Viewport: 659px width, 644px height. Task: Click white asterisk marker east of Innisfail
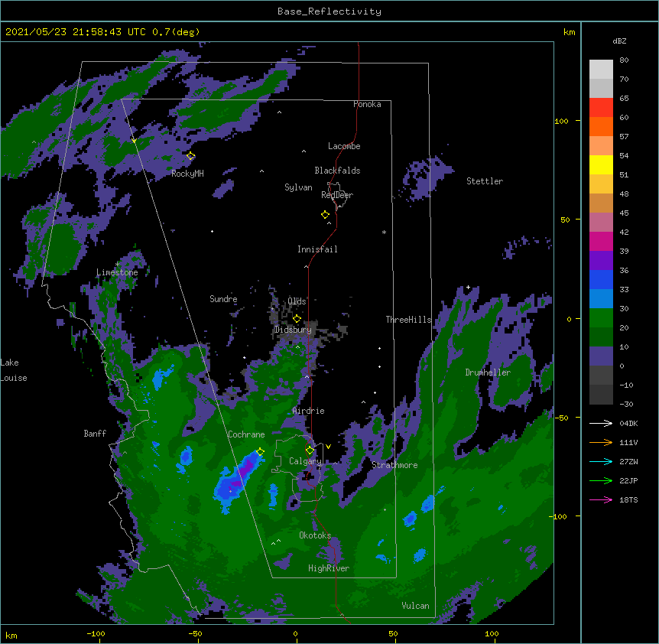pos(384,232)
